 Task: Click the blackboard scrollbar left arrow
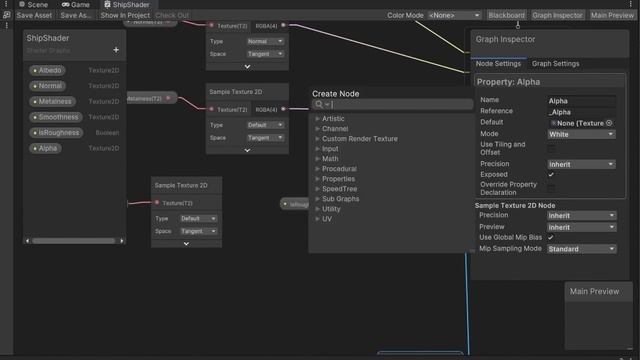tap(27, 241)
